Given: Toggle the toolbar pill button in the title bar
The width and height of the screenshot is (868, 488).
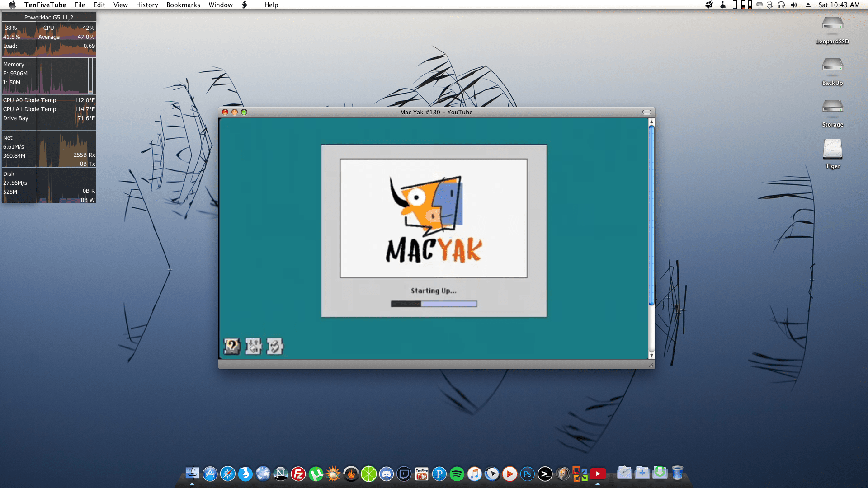Looking at the screenshot, I should pyautogui.click(x=646, y=112).
